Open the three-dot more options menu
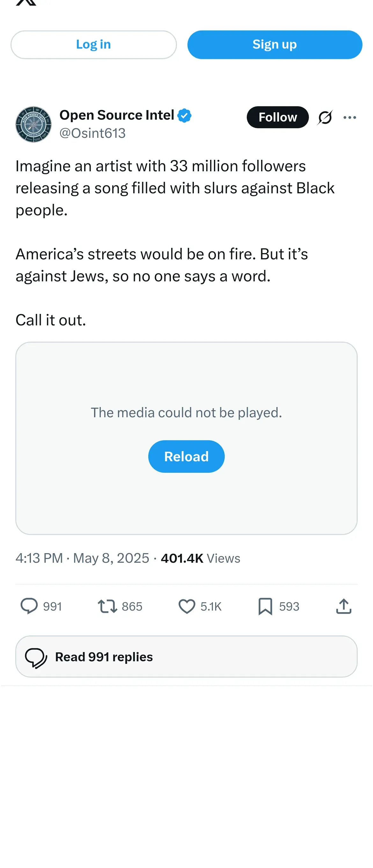 pyautogui.click(x=349, y=118)
